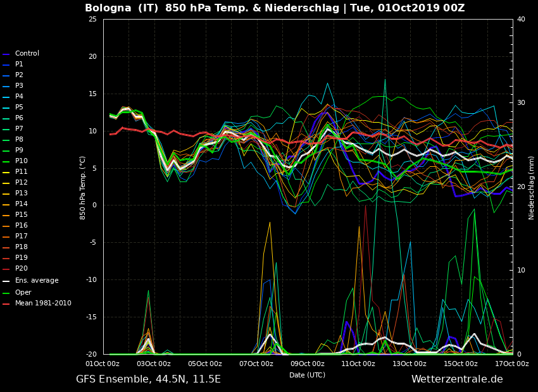Click the 17Oct 00z axis label
538x392 pixels.
[x=511, y=364]
